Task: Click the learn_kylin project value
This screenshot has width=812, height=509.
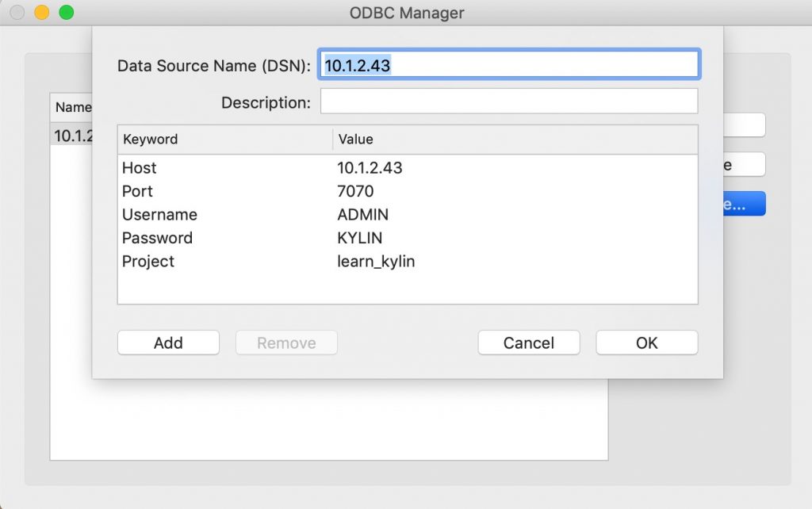Action: pos(376,261)
